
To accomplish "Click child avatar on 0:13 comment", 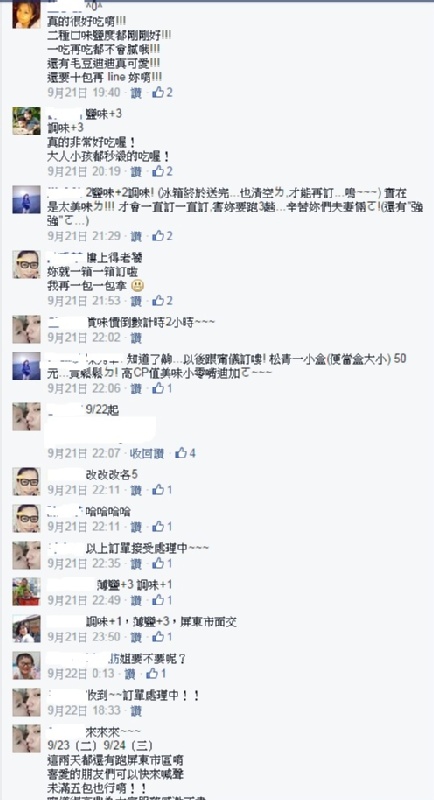I will click(x=27, y=665).
